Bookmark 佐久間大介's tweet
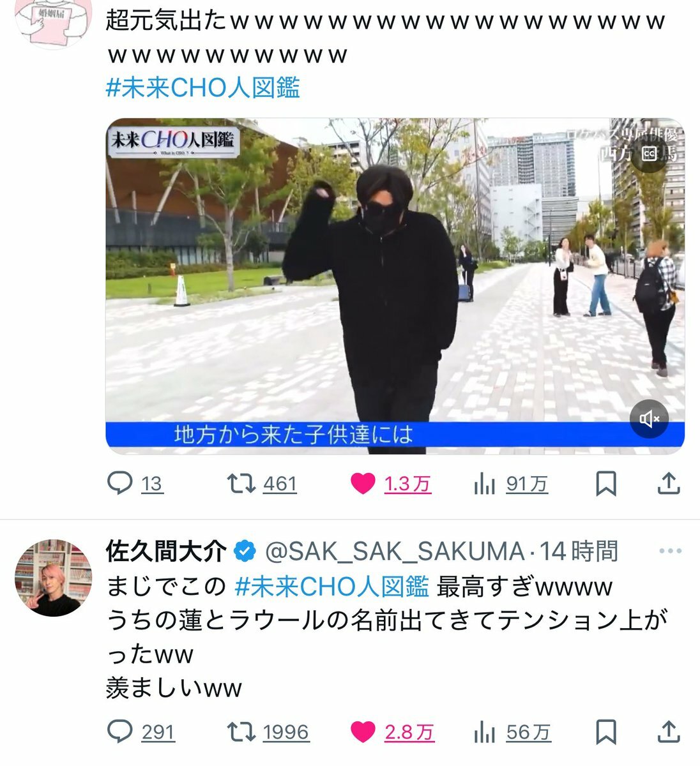The width and height of the screenshot is (700, 766). 605,732
